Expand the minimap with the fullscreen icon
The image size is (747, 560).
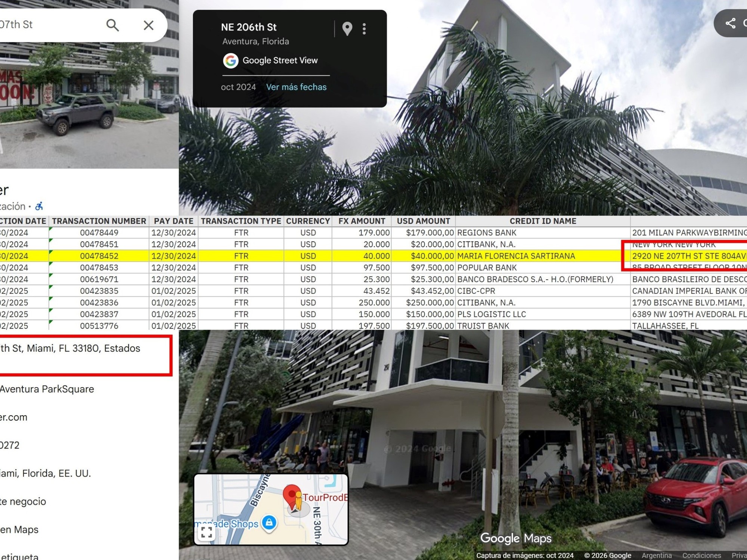click(x=207, y=532)
